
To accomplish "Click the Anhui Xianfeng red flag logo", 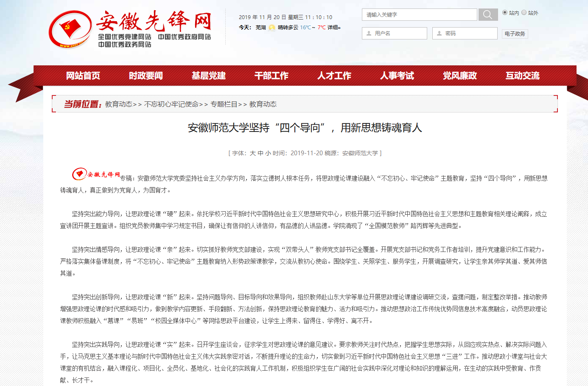I will click(70, 29).
